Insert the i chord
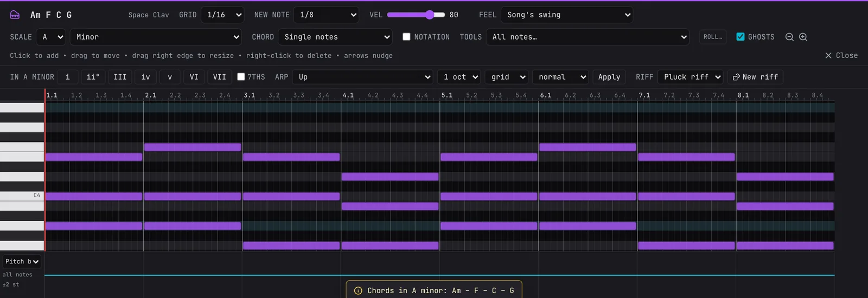 [68, 77]
